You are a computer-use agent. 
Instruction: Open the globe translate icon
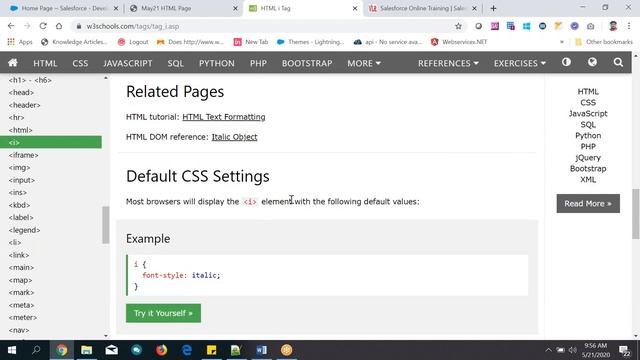(592, 62)
